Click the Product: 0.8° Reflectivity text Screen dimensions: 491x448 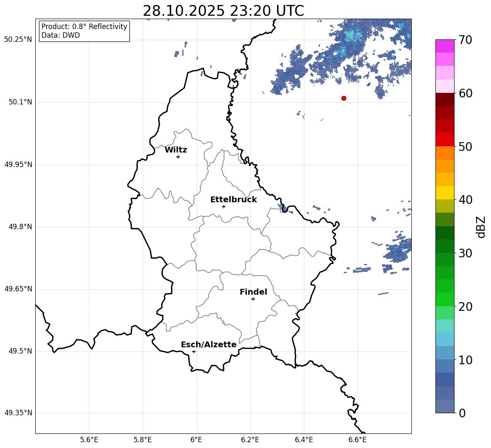coord(84,26)
